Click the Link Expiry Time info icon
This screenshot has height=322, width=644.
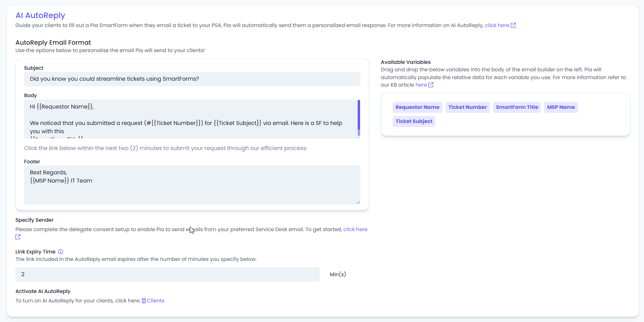(x=60, y=252)
